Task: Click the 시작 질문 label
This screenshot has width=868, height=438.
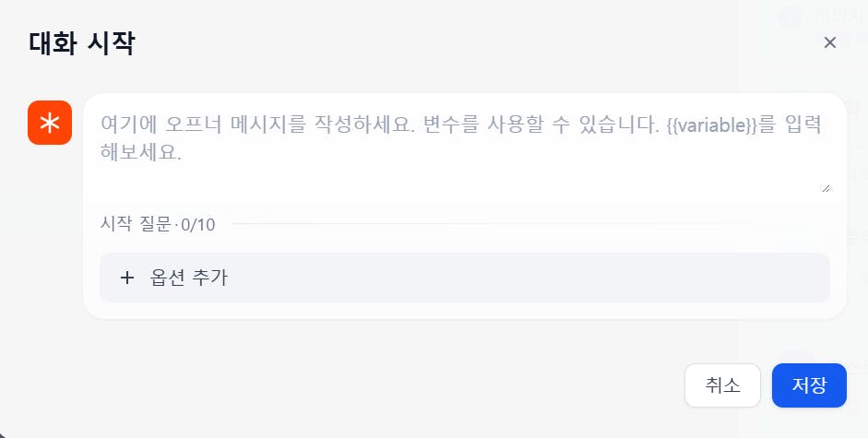Action: tap(136, 224)
